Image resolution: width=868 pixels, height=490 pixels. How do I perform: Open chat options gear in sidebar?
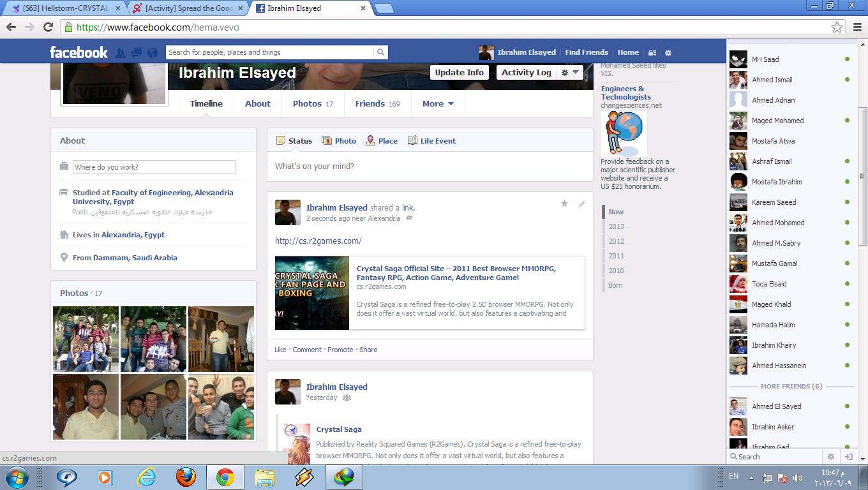tap(831, 457)
